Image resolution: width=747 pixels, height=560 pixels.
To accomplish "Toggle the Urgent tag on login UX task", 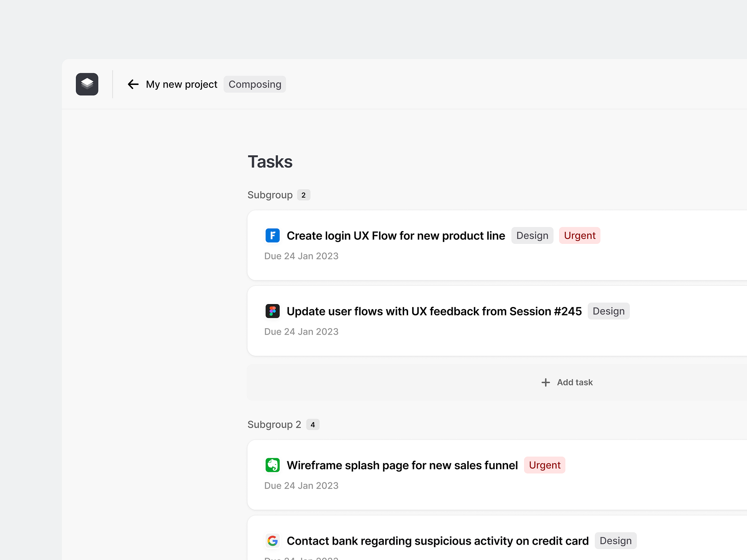I will point(580,236).
